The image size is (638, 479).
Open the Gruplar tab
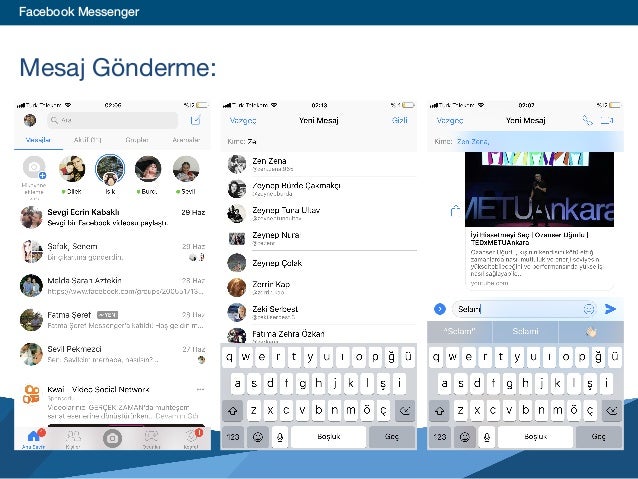point(137,140)
